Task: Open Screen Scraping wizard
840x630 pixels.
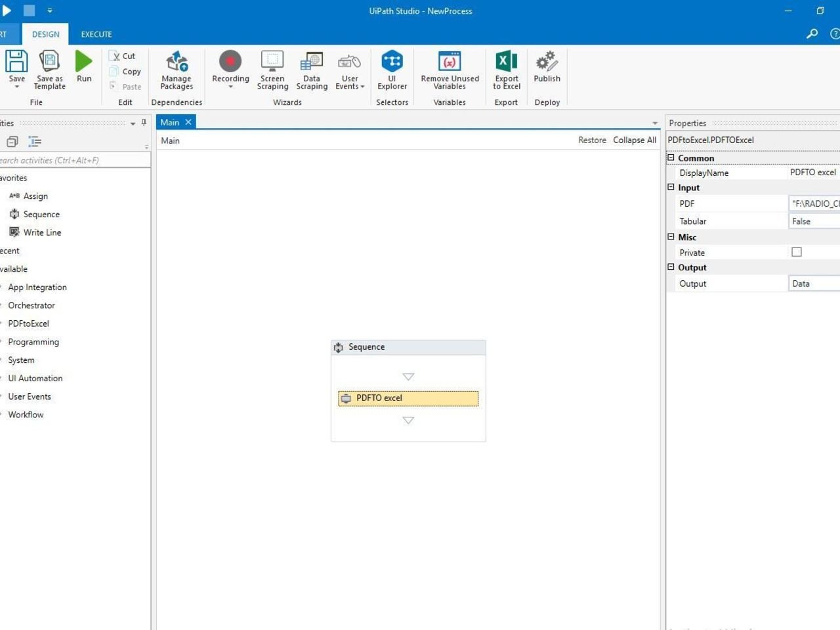Action: [x=272, y=70]
